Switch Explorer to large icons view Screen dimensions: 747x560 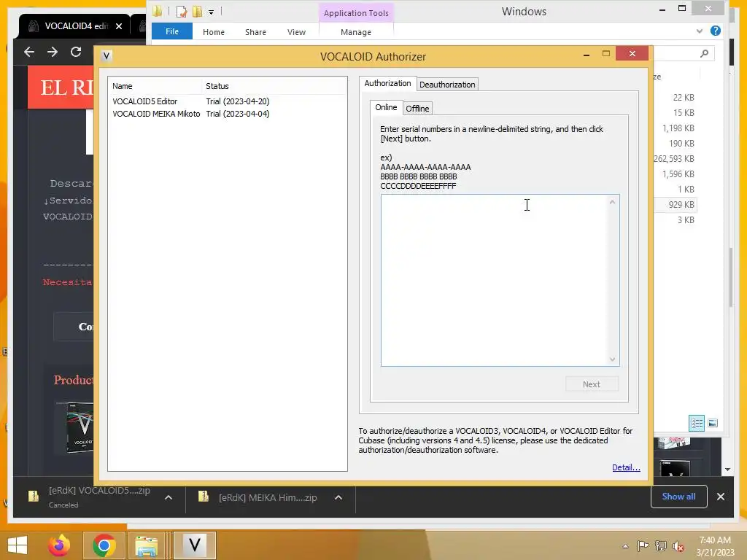pyautogui.click(x=713, y=423)
